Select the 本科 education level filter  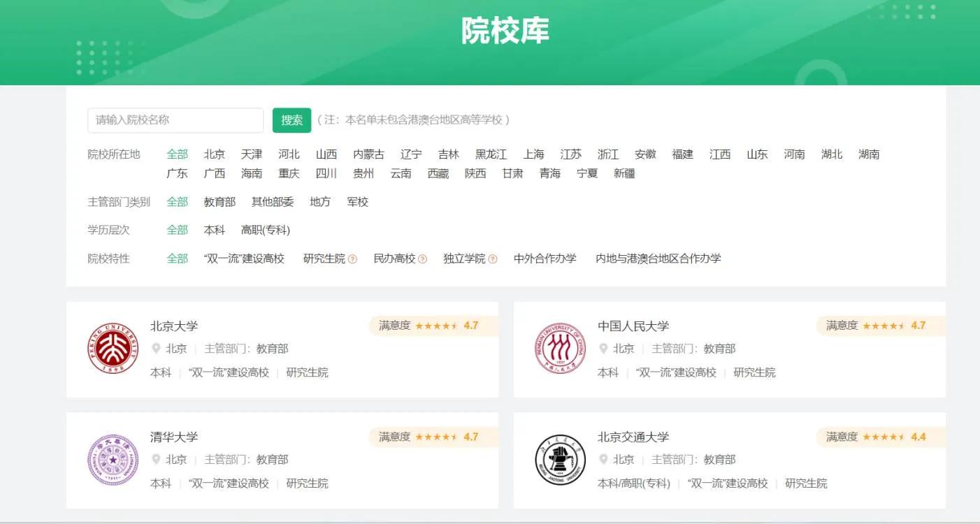tap(214, 229)
